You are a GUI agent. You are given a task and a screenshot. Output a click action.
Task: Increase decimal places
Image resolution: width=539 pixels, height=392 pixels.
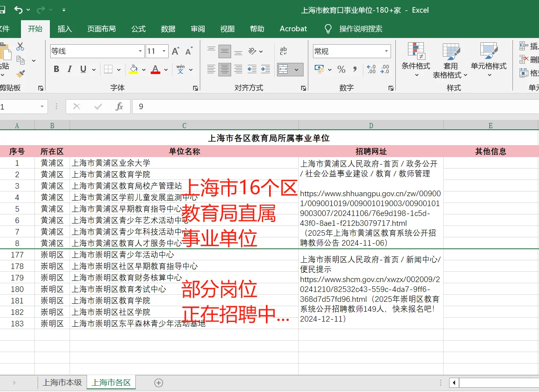371,69
